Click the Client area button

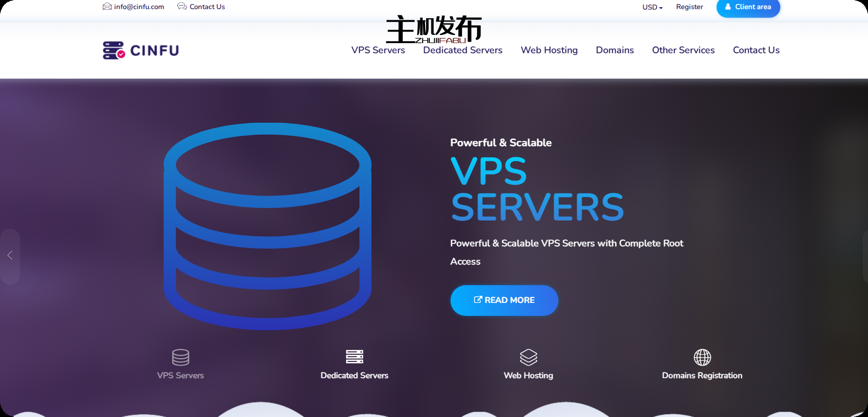click(748, 7)
